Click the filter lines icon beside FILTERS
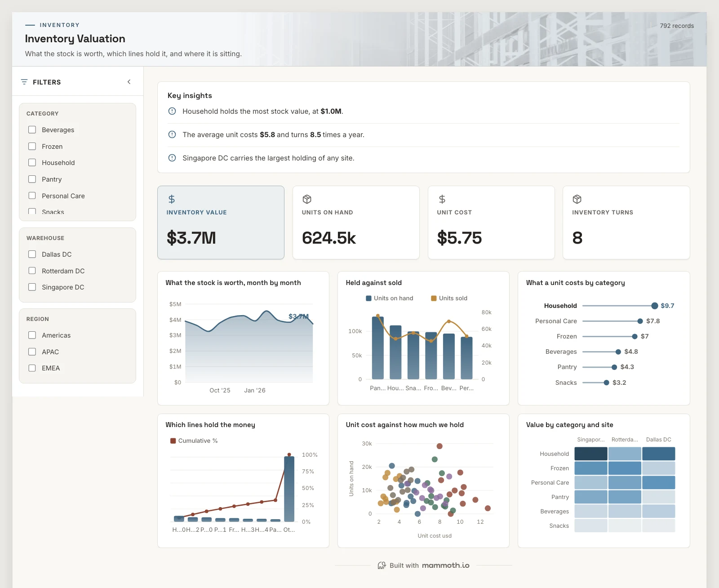The width and height of the screenshot is (719, 588). tap(24, 82)
